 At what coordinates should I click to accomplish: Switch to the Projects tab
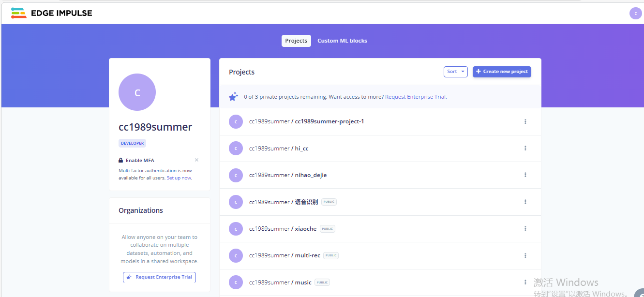[296, 41]
